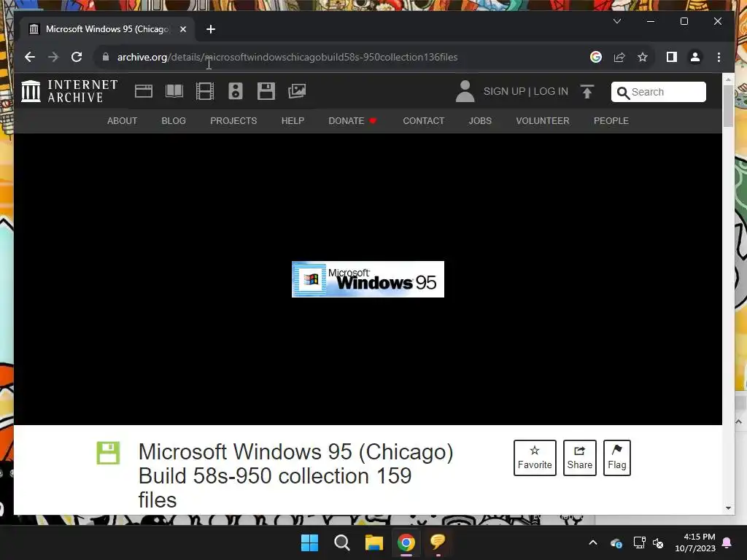Toggle the Chrome side panel icon

pyautogui.click(x=672, y=57)
